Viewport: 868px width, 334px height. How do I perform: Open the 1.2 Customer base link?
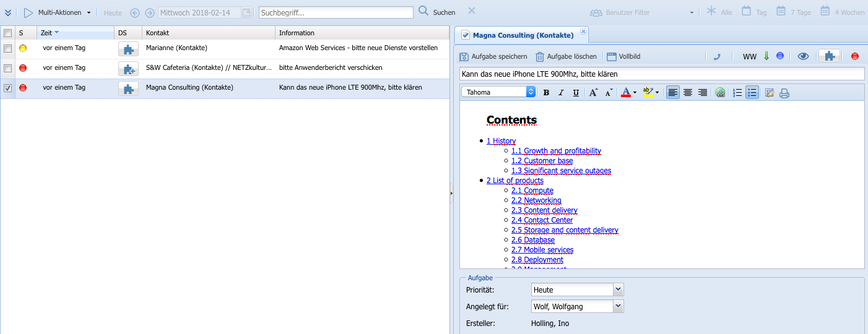[542, 161]
